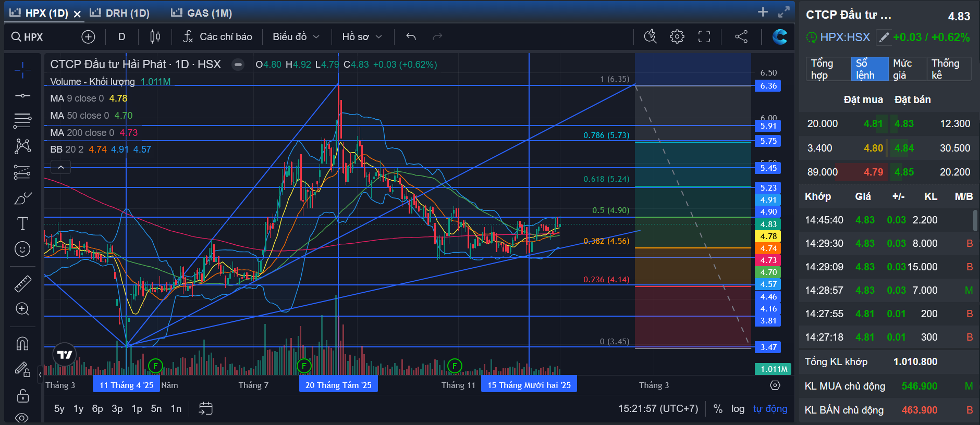Set chart range to 5n
This screenshot has height=425, width=980.
tap(156, 409)
